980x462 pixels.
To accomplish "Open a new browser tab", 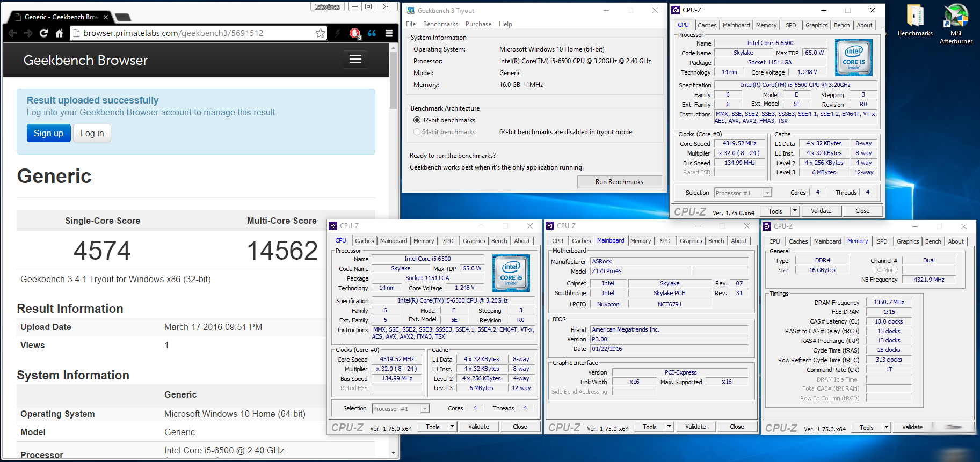I will click(123, 17).
